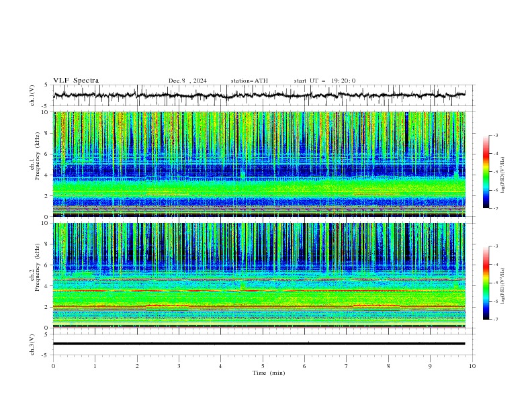Click the date text 'Dec. 8 , 2024'
Image resolution: width=532 pixels, height=411 pixels.
187,81
